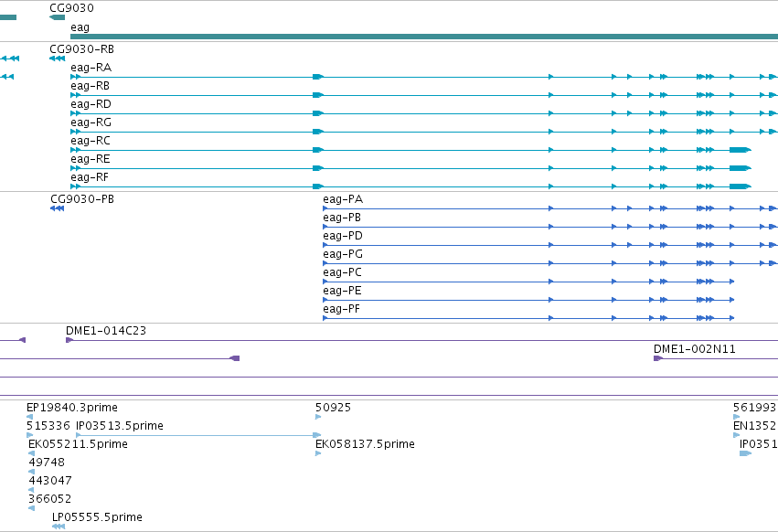Click the EP19840.3prime arrow glyph
The width and height of the screenshot is (778, 532).
click(x=30, y=417)
